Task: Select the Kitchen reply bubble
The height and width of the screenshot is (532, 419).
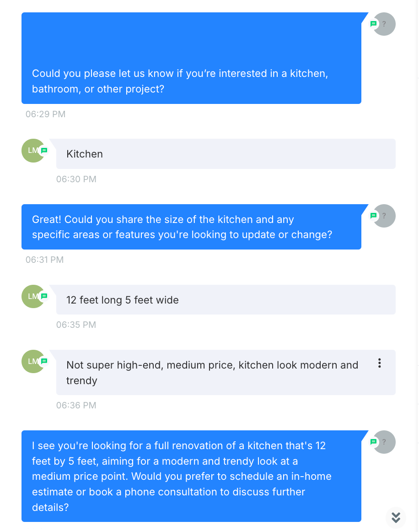Action: [226, 154]
